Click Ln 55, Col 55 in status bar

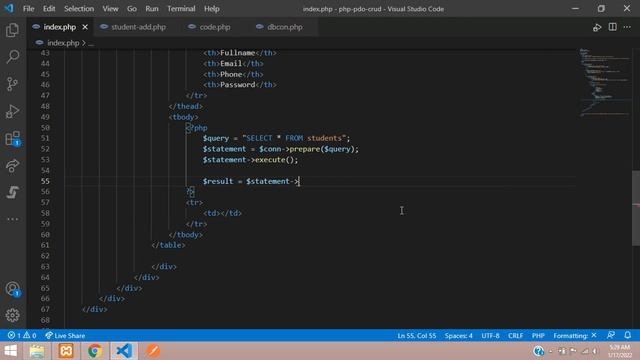[x=417, y=336]
